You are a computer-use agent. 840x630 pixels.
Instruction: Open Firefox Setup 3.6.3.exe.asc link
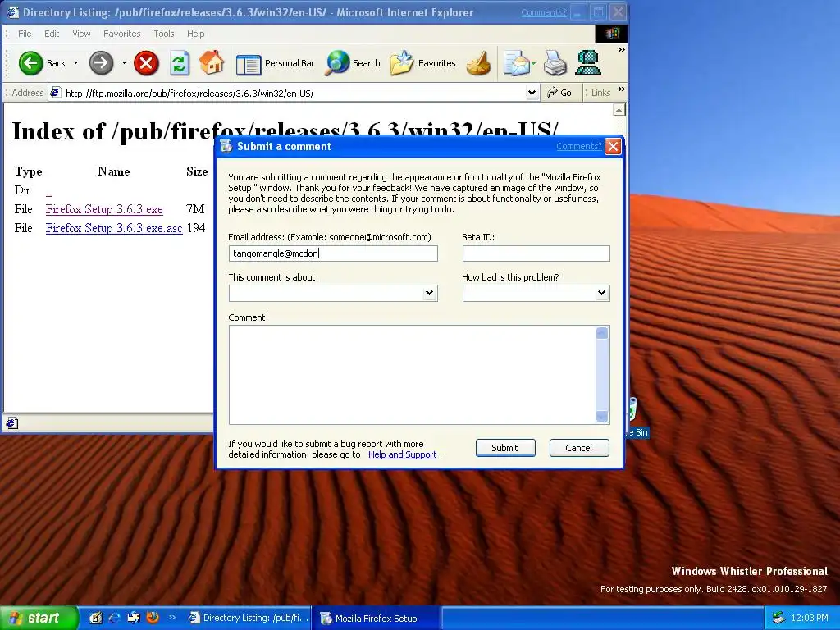point(114,228)
